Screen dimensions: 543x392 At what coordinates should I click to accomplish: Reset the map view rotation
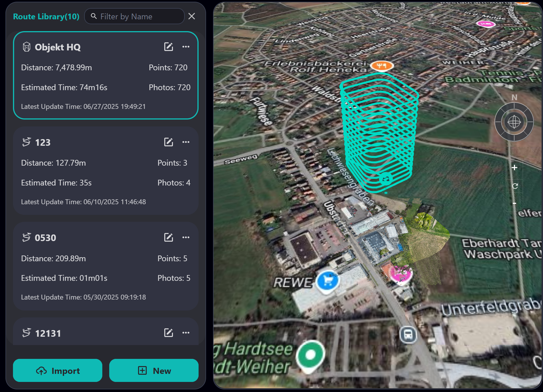pyautogui.click(x=515, y=186)
